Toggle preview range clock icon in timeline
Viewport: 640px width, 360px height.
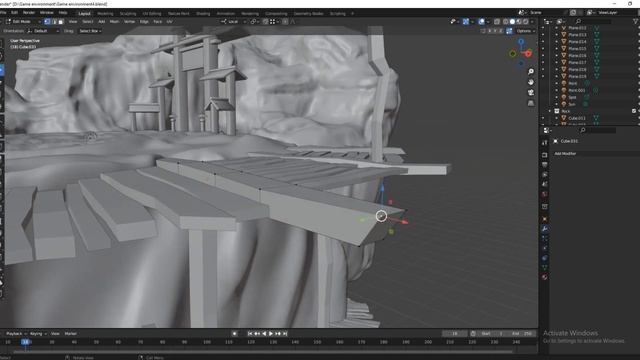tap(473, 333)
